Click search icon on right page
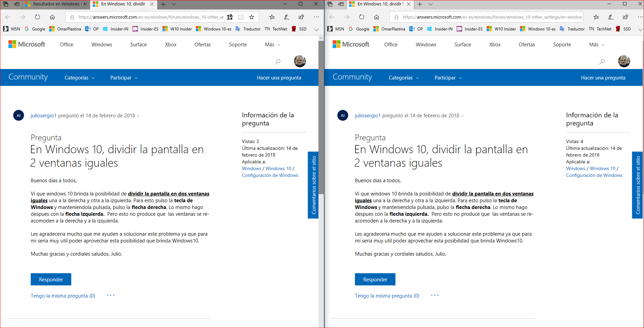This screenshot has width=644, height=328. click(x=602, y=62)
